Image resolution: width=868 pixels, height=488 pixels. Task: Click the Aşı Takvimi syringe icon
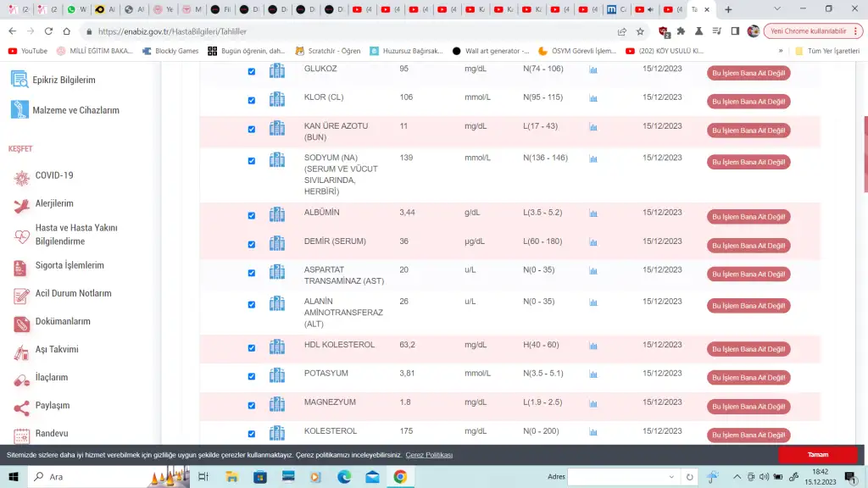[x=20, y=350]
